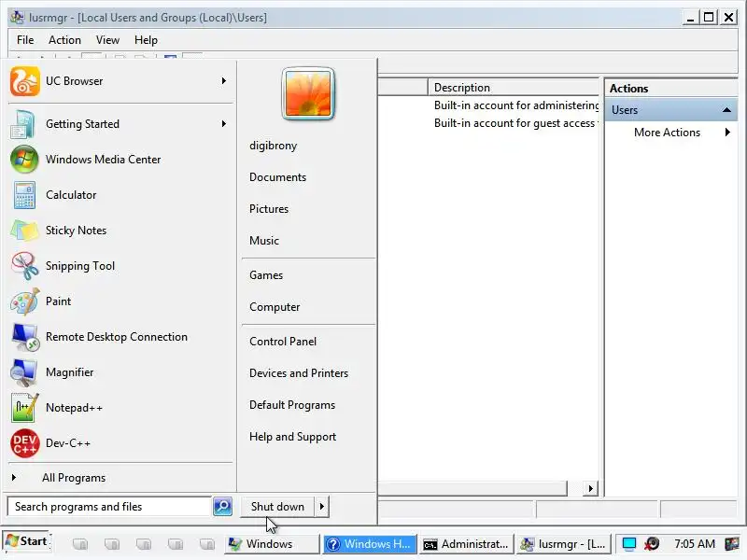This screenshot has height=560, width=747.
Task: Open the Help menu in lusrmgr
Action: click(x=146, y=40)
